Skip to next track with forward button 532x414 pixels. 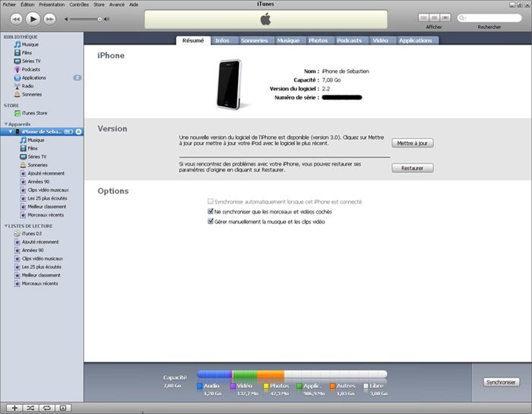tap(49, 19)
